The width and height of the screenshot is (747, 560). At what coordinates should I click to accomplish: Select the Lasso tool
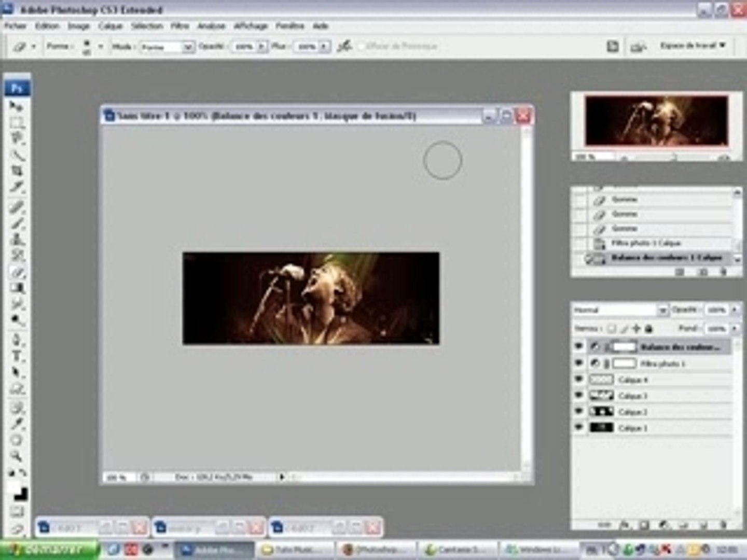(x=17, y=139)
